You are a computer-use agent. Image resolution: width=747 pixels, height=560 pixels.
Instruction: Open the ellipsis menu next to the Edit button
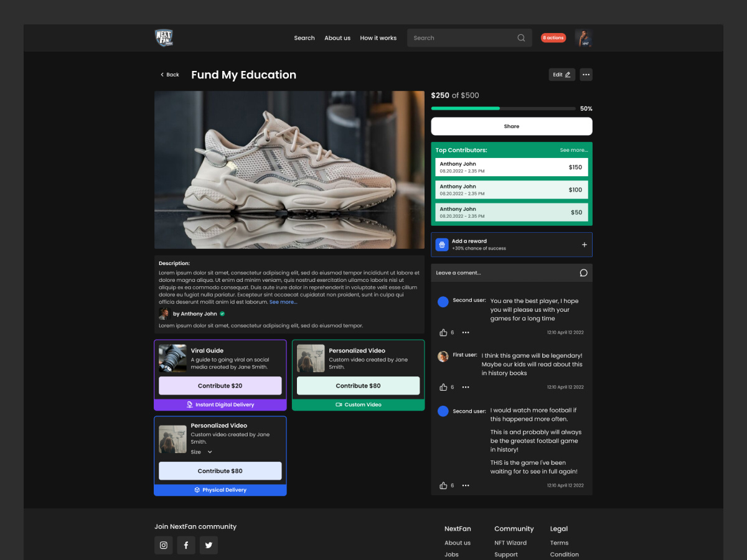click(x=585, y=74)
